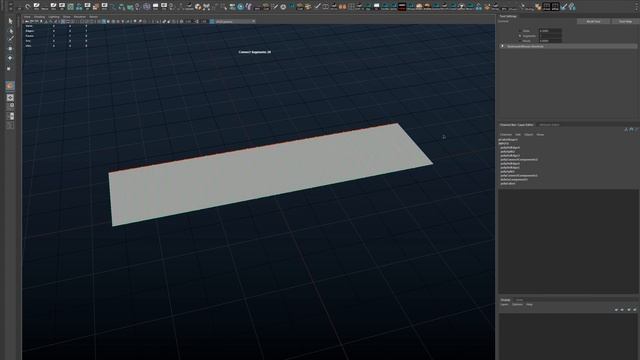The image size is (640, 360).
Task: Select the Display tab in Layer Editor
Action: (505, 300)
